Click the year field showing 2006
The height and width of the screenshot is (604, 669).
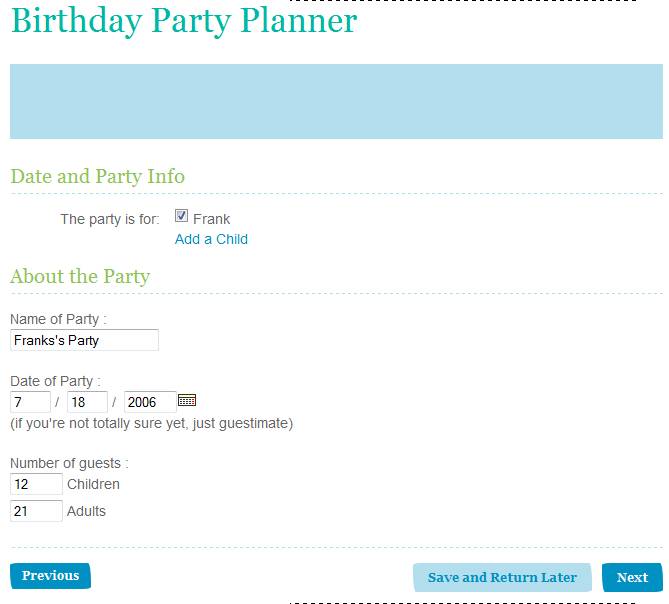[x=150, y=402]
